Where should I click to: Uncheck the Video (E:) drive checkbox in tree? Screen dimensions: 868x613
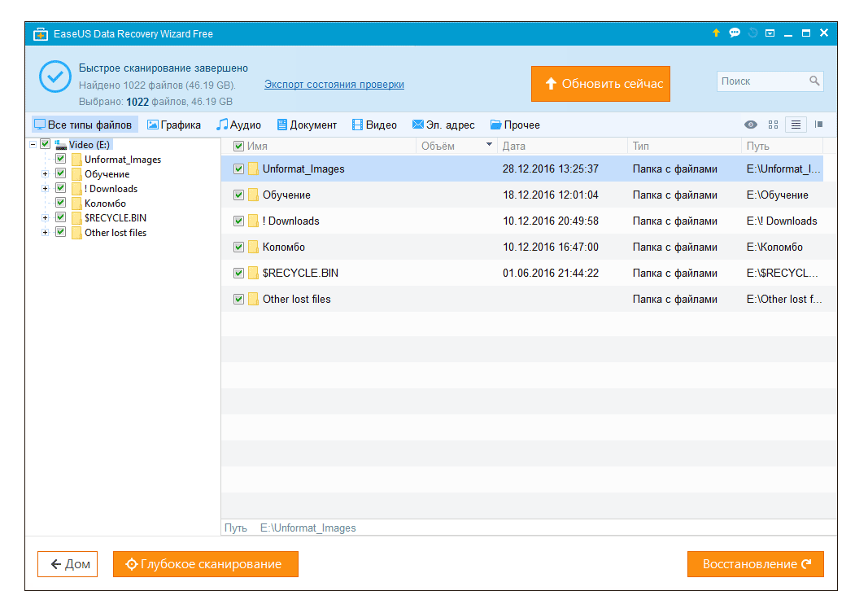coord(46,144)
